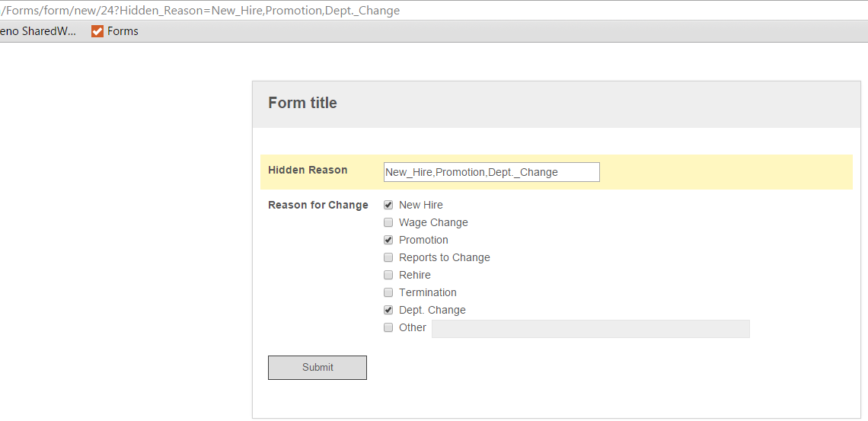Screen dimensions: 868x421
Task: Open the Forms bookmark label
Action: click(x=123, y=31)
